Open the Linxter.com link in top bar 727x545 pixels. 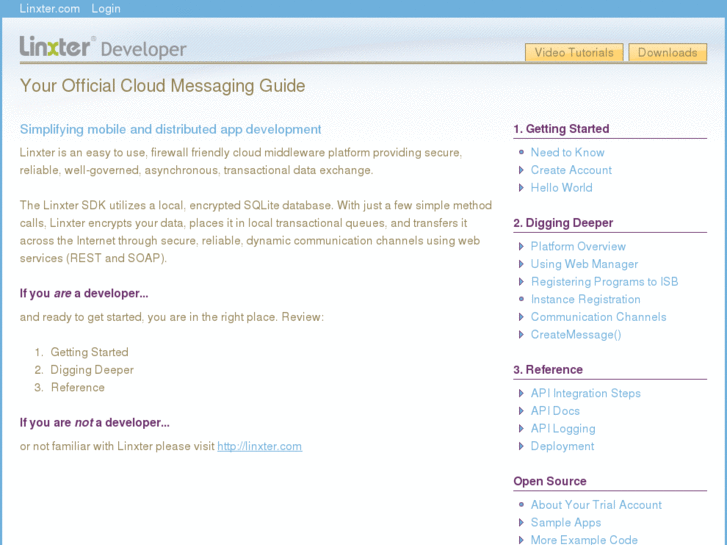pyautogui.click(x=50, y=9)
